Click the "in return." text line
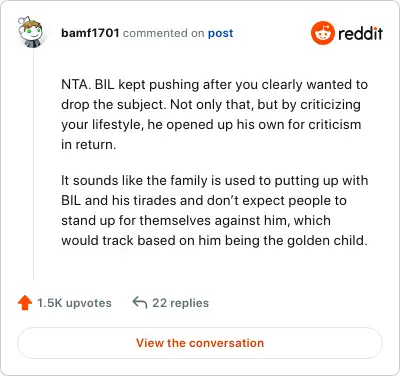The image size is (400, 376). pyautogui.click(x=89, y=145)
